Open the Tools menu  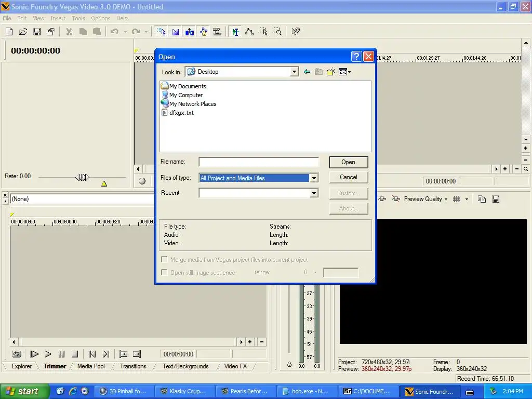pos(78,18)
